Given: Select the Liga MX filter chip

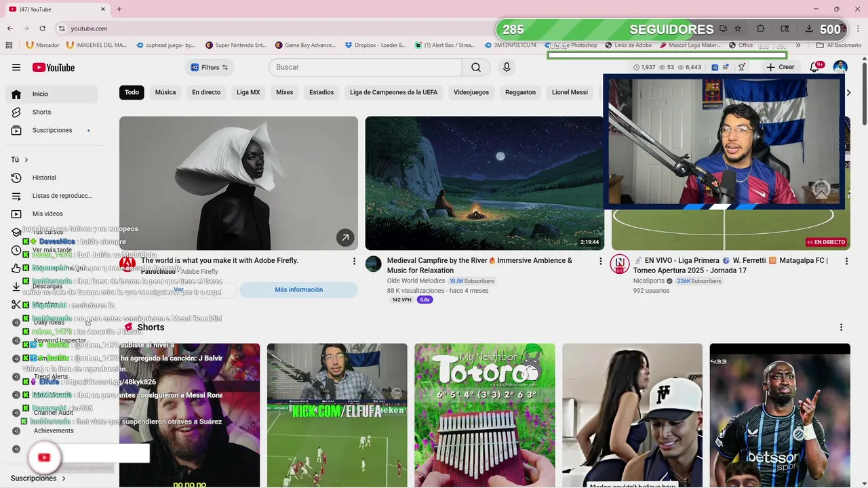Looking at the screenshot, I should click(248, 92).
